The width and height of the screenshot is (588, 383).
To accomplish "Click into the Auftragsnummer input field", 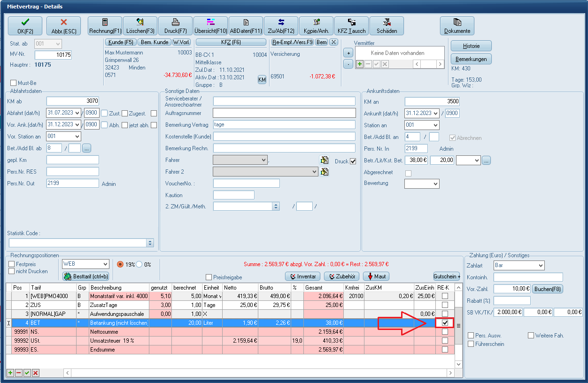I will point(284,113).
